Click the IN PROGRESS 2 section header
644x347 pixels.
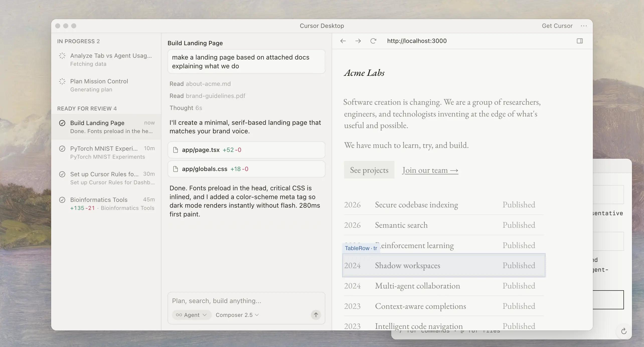point(78,41)
